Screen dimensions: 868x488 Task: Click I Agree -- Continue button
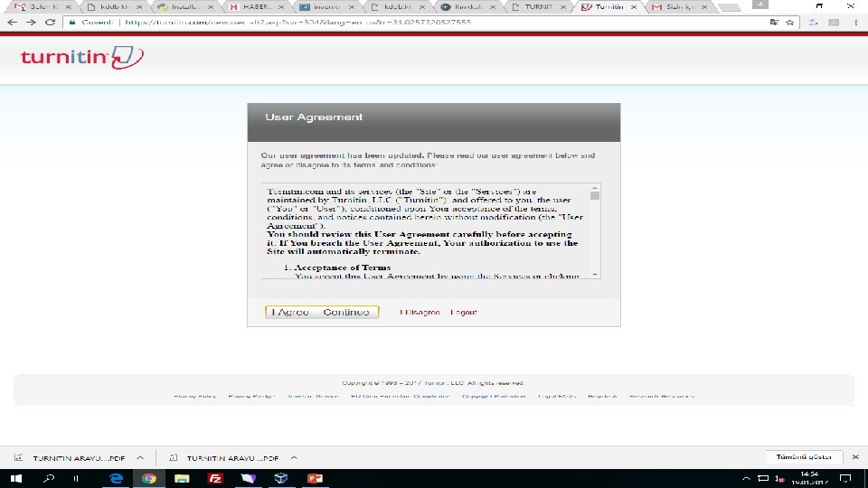coord(322,312)
